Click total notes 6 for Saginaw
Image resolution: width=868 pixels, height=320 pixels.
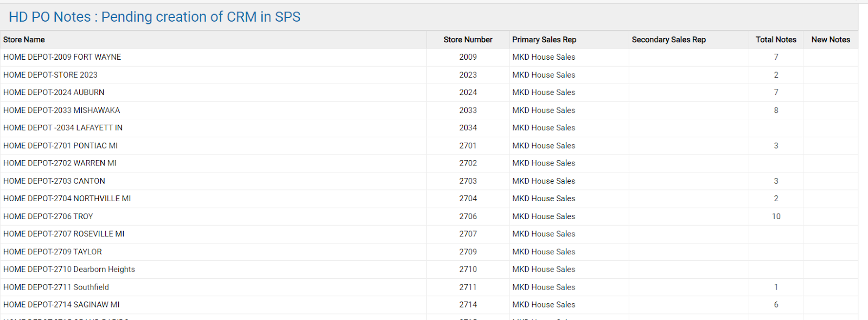point(776,304)
